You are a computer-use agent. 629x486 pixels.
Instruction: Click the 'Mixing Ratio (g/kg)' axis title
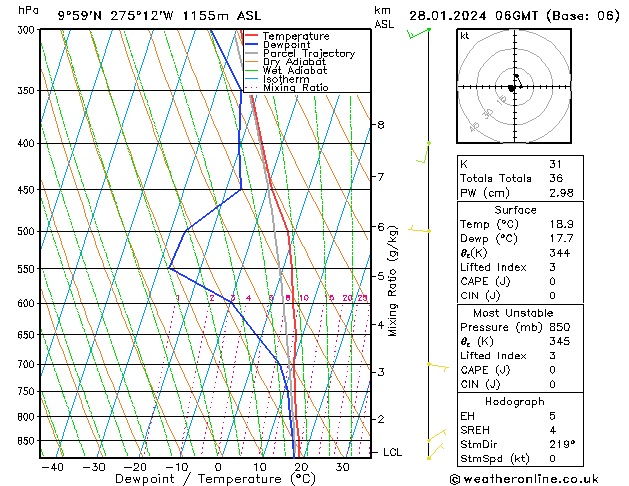tap(392, 281)
